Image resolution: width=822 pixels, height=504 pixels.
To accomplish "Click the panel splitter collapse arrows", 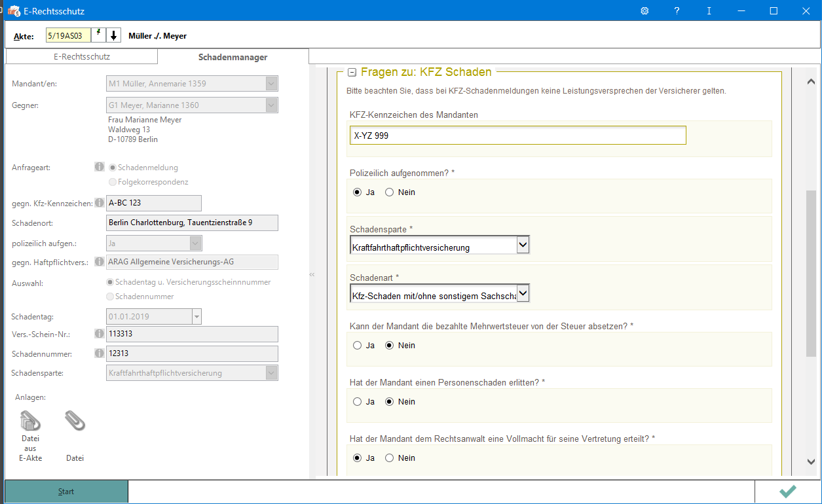I will click(x=312, y=275).
